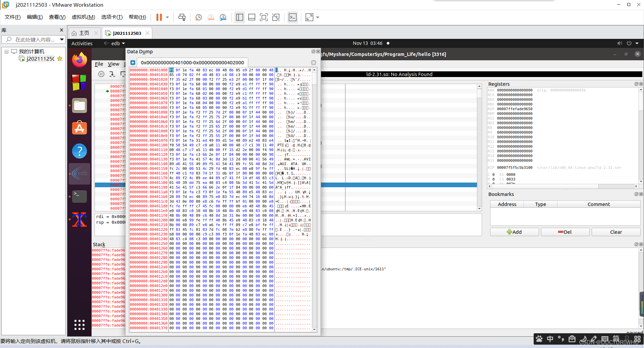644x348 pixels.
Task: Open Terminal from the dock
Action: point(79,197)
